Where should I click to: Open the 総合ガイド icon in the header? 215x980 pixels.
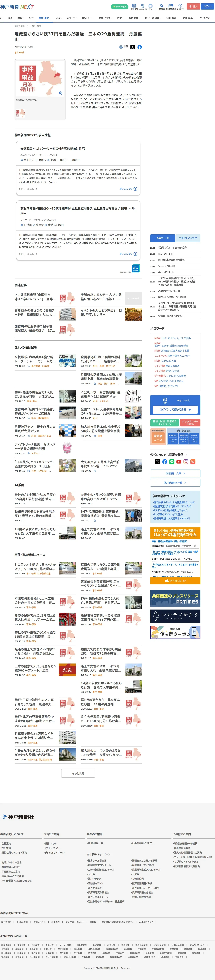pyautogui.click(x=181, y=6)
